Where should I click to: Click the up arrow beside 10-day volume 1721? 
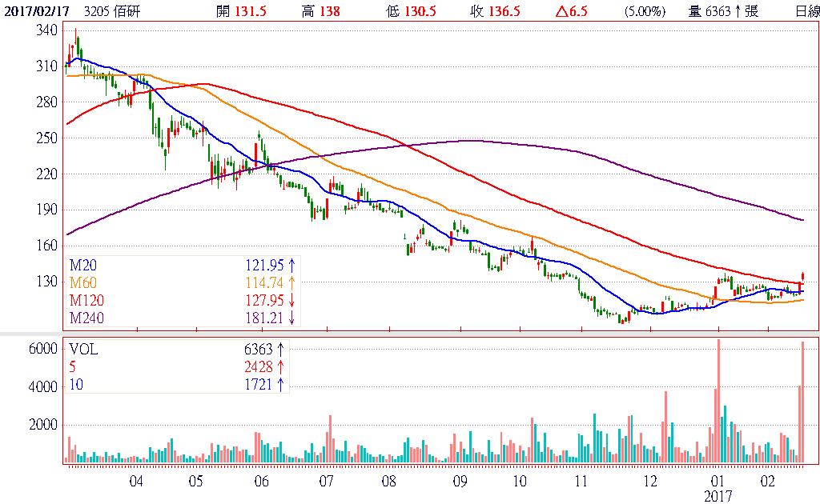(280, 385)
